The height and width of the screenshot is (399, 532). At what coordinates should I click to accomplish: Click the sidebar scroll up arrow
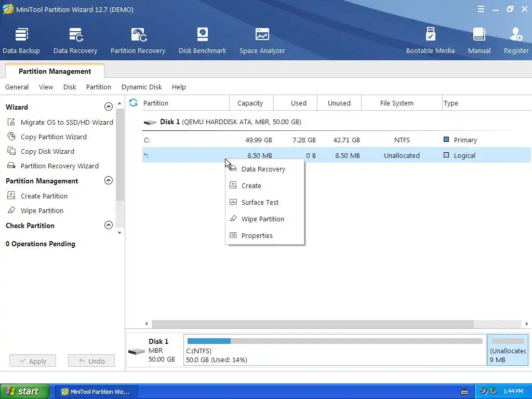click(119, 103)
